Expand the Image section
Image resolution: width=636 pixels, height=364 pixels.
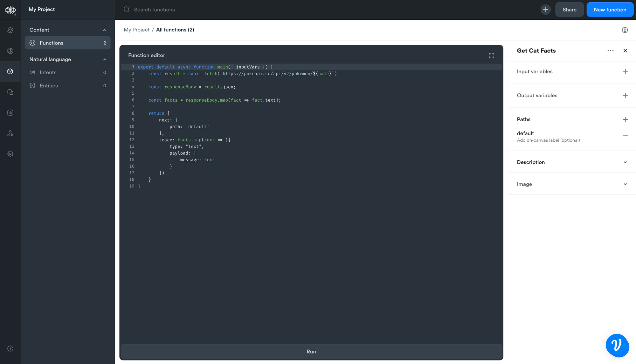[x=625, y=184]
